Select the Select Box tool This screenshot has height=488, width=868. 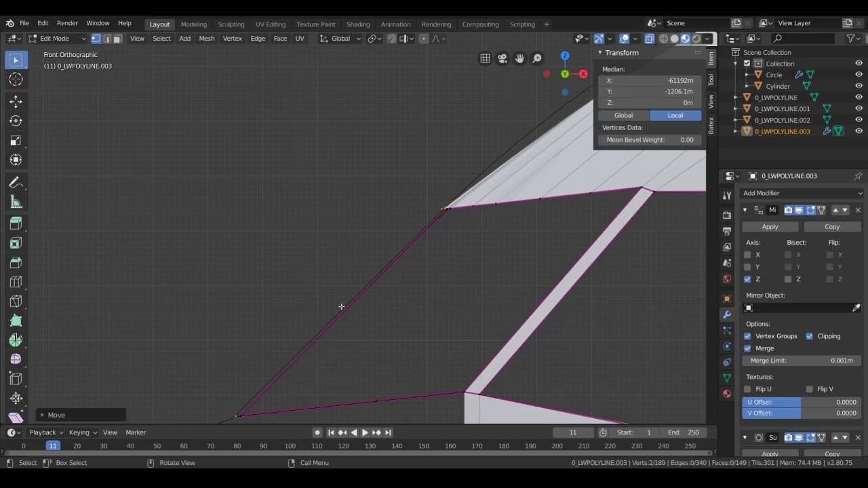(16, 60)
